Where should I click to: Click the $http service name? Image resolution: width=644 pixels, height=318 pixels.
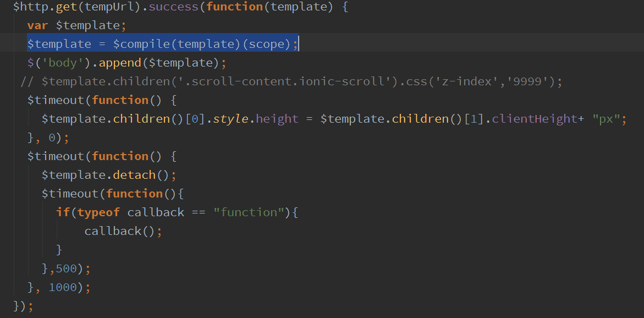click(x=31, y=7)
